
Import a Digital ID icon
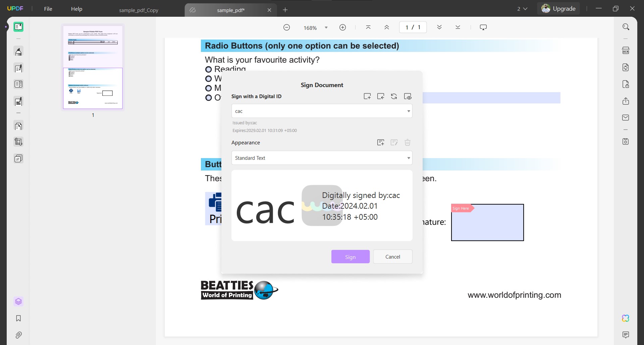coord(381,96)
